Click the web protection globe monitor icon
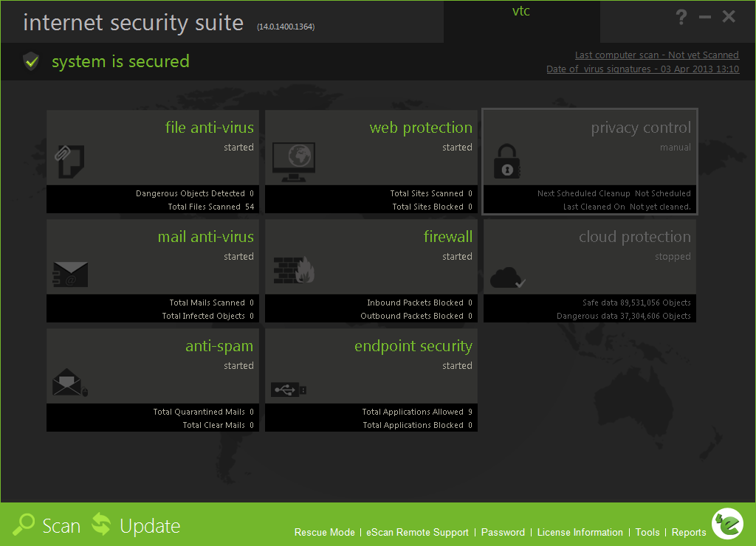This screenshot has height=546, width=756. [x=293, y=162]
